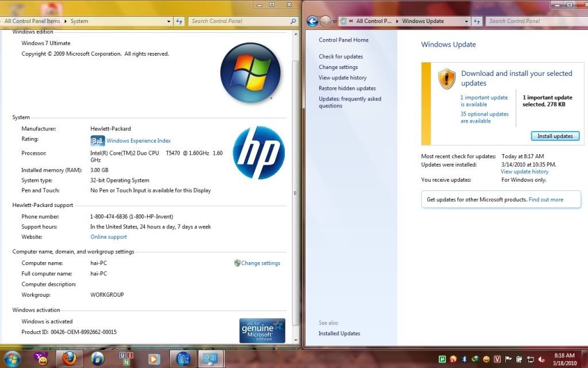This screenshot has width=588, height=368.
Task: Expand Windows Update address bar dropdown
Action: pos(466,21)
